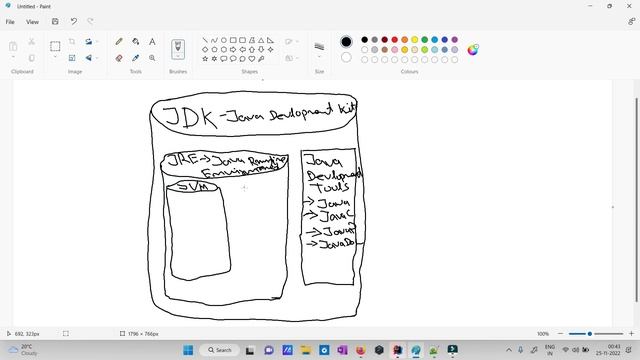Click the Rotate image icon
This screenshot has height=360, width=640.
point(88,41)
